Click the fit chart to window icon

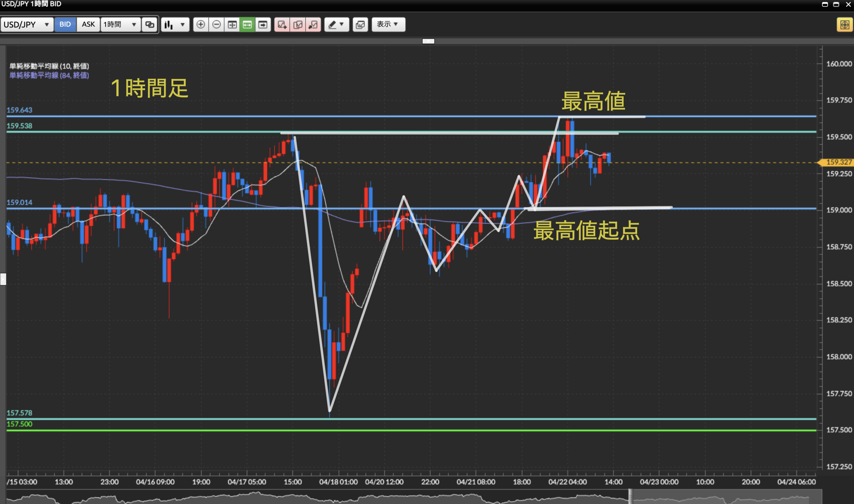pos(232,24)
